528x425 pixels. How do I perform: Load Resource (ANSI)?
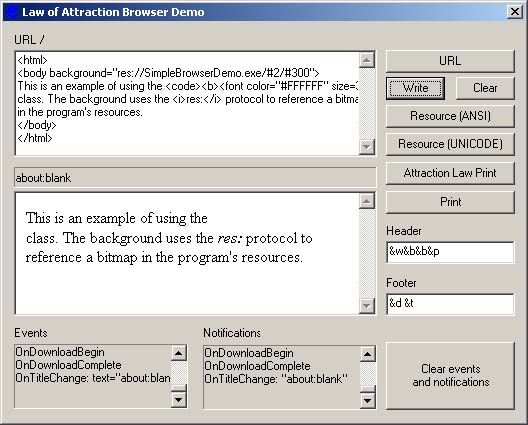pos(450,116)
